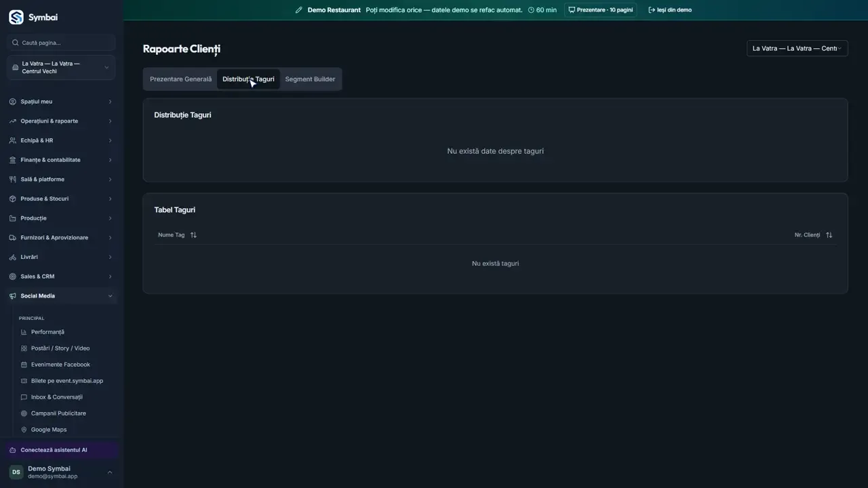
Task: Click Conectează asistentul AI button
Action: pyautogui.click(x=61, y=450)
